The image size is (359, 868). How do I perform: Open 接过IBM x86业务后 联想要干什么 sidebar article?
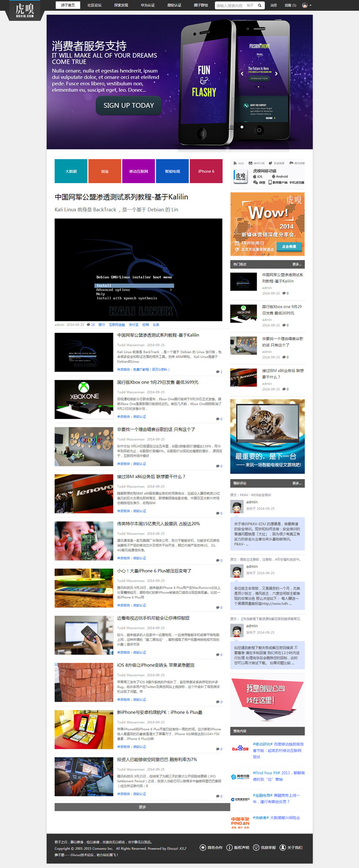pos(283,374)
